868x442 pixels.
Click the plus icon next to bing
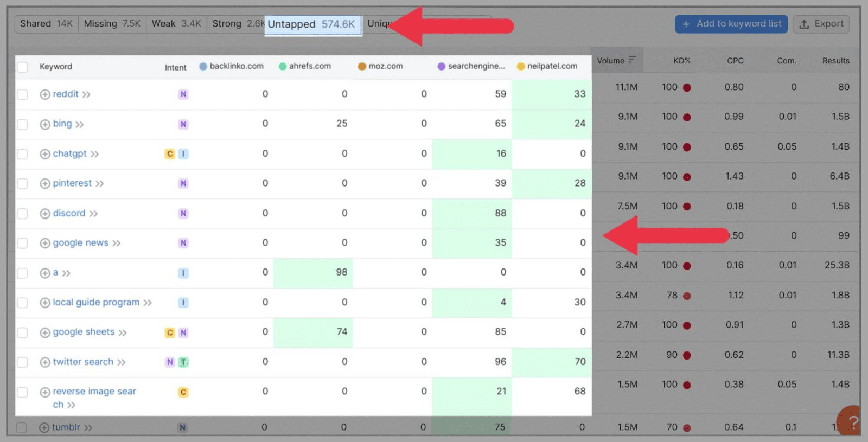tap(45, 124)
